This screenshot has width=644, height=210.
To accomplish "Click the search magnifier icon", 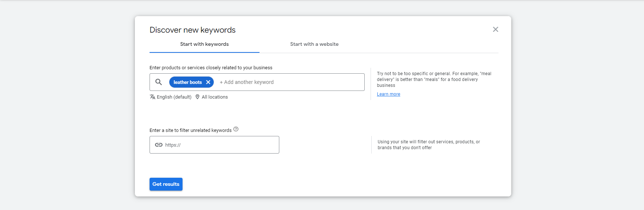I will 159,82.
